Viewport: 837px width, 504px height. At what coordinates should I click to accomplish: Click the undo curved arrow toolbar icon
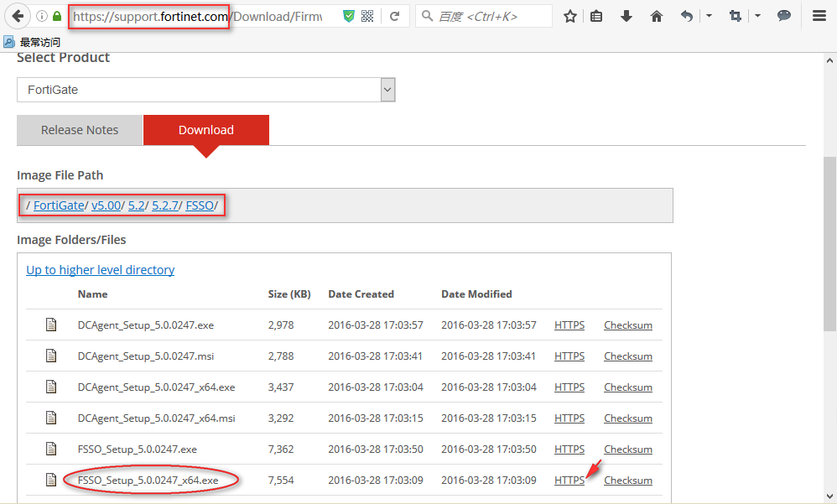pyautogui.click(x=687, y=17)
